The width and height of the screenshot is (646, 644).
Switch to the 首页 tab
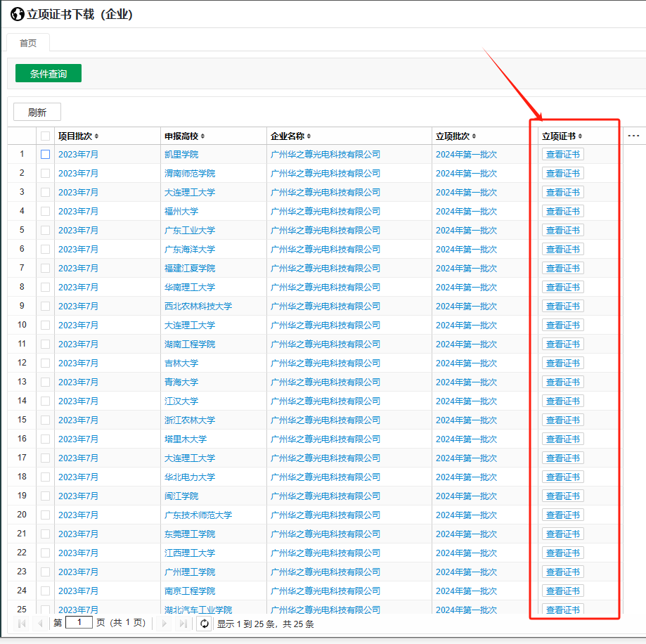[28, 43]
